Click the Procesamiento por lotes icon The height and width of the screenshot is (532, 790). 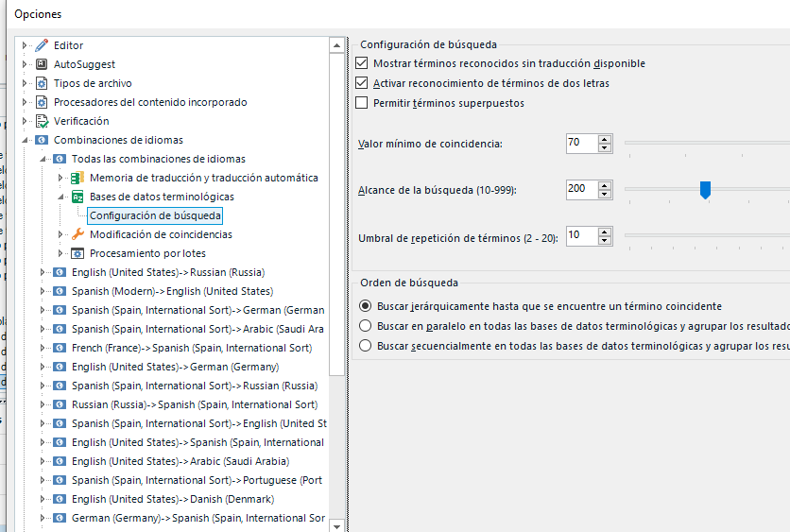(x=77, y=253)
